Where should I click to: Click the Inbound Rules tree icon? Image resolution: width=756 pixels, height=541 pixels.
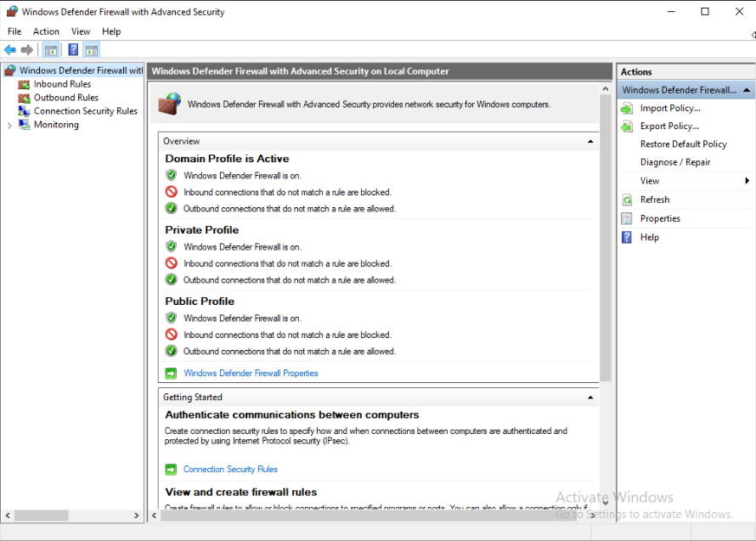click(x=24, y=84)
